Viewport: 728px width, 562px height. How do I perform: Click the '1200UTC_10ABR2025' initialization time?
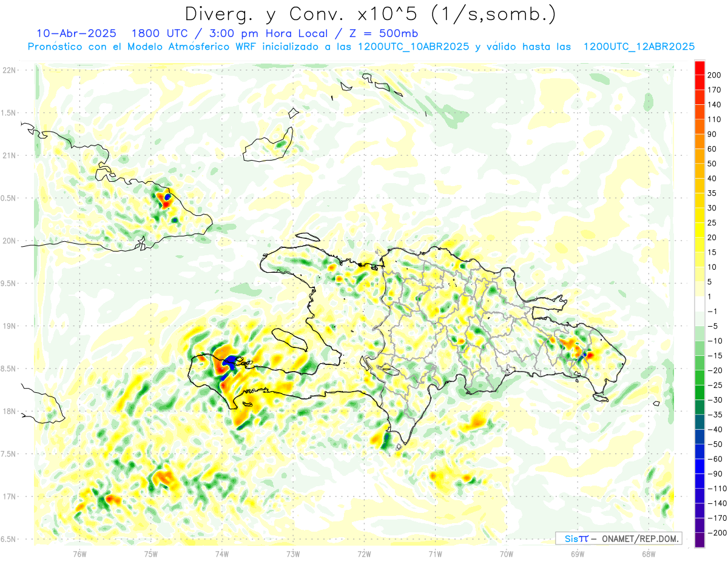tap(413, 47)
